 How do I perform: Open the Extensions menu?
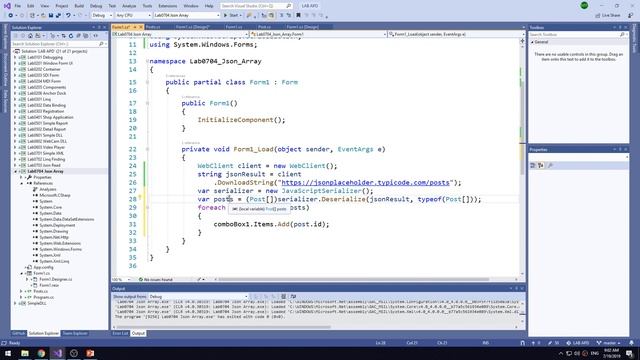click(x=168, y=6)
